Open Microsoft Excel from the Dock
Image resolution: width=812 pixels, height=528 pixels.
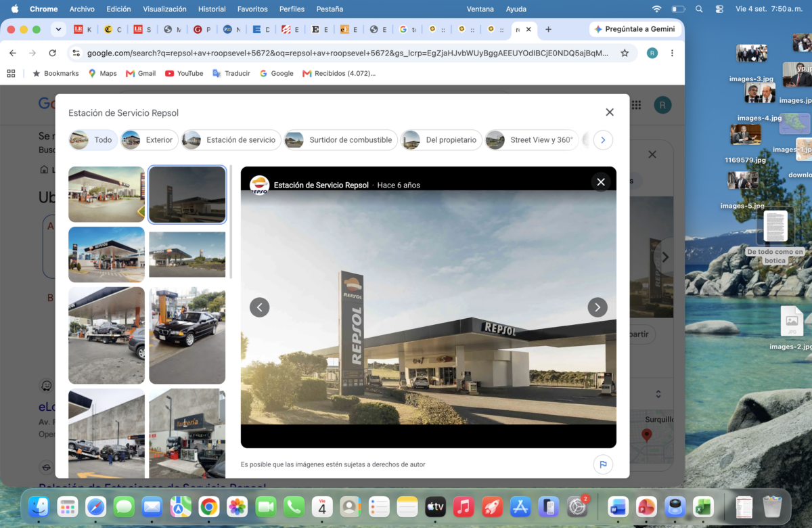coord(703,506)
